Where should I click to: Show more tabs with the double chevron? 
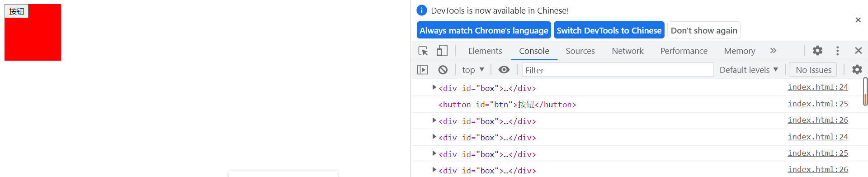coord(773,51)
